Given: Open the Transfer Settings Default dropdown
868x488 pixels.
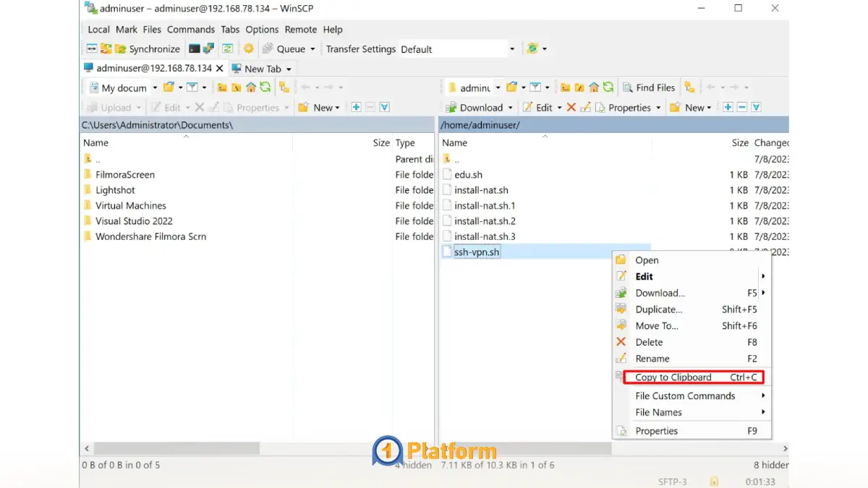Looking at the screenshot, I should 511,49.
